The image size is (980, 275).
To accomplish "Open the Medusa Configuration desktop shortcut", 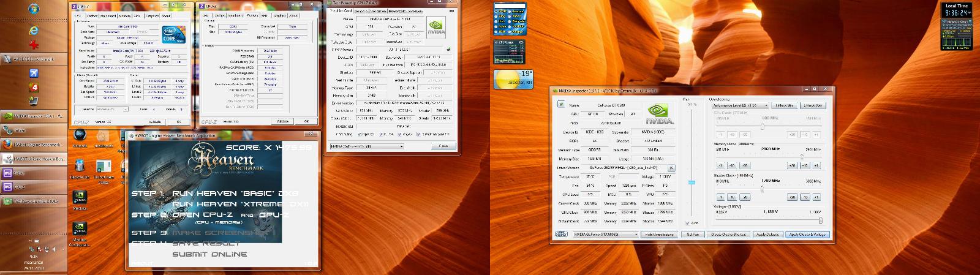I will pyautogui.click(x=80, y=233).
